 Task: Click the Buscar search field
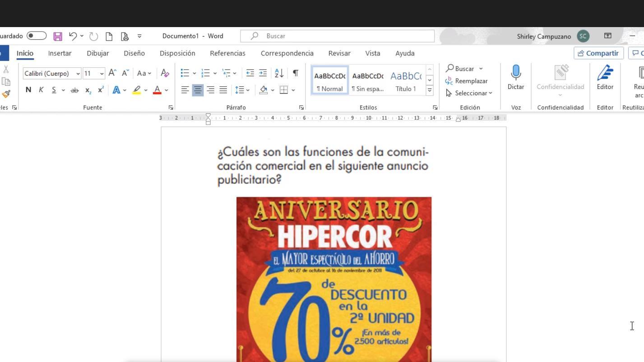338,36
